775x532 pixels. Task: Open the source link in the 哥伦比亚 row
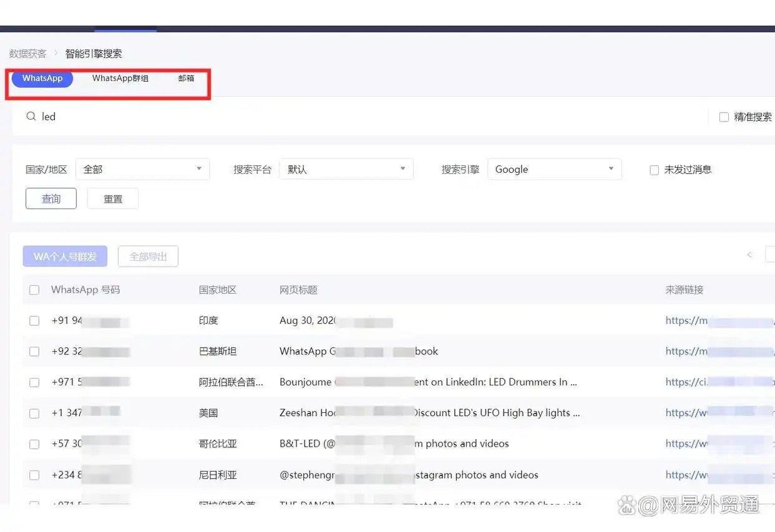720,443
